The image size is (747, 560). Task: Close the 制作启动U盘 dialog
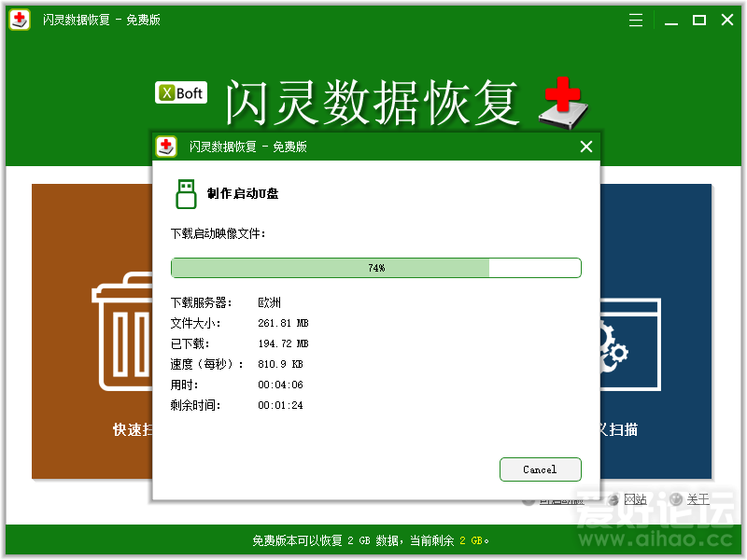pos(586,147)
